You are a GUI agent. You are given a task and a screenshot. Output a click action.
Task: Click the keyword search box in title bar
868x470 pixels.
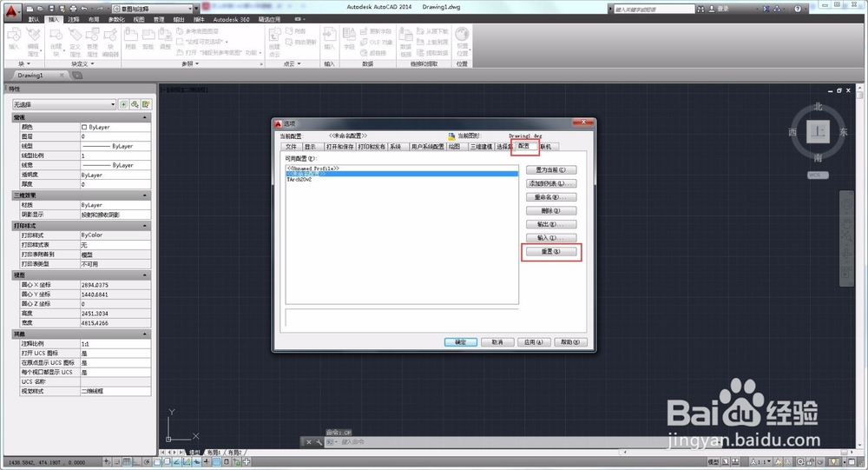(654, 9)
